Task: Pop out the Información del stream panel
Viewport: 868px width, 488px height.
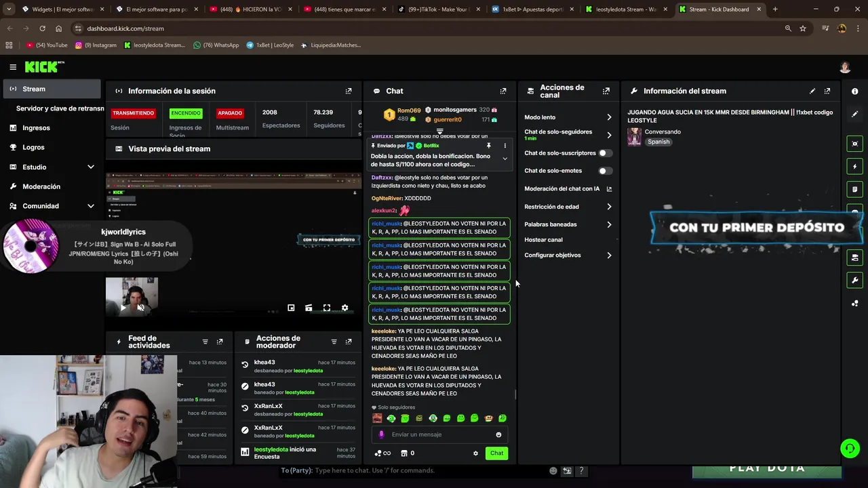Action: click(x=827, y=91)
